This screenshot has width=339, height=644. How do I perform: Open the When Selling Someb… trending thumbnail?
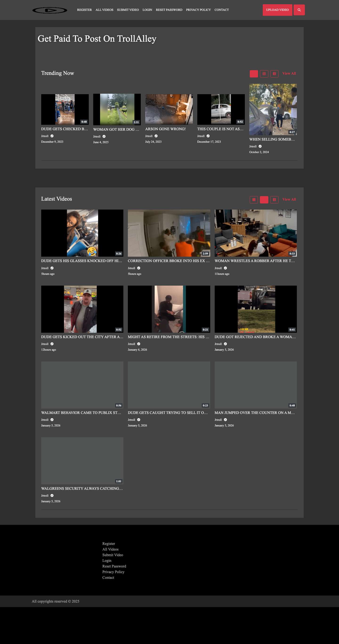273,109
